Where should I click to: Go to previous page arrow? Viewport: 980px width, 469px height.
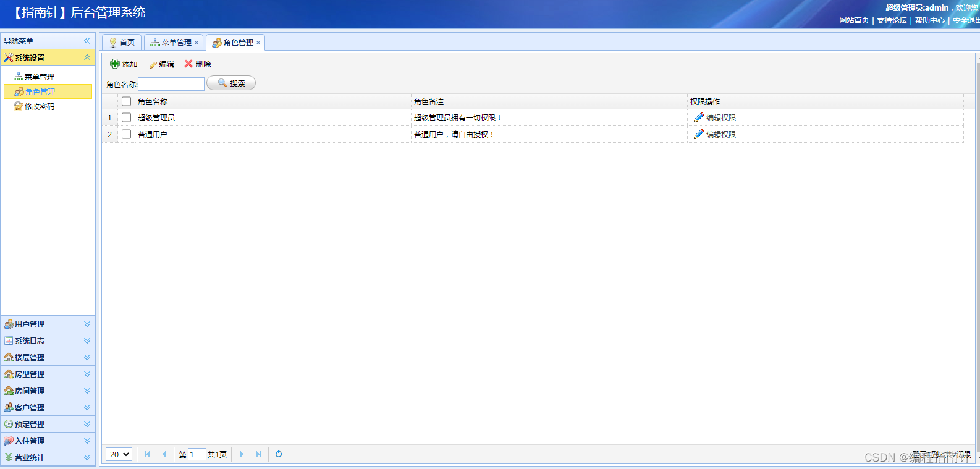tap(164, 454)
